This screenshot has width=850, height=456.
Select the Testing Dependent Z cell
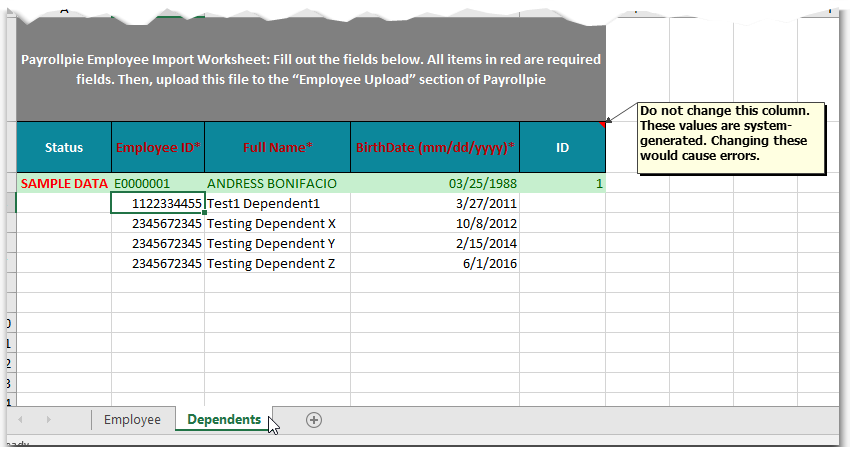tap(278, 264)
